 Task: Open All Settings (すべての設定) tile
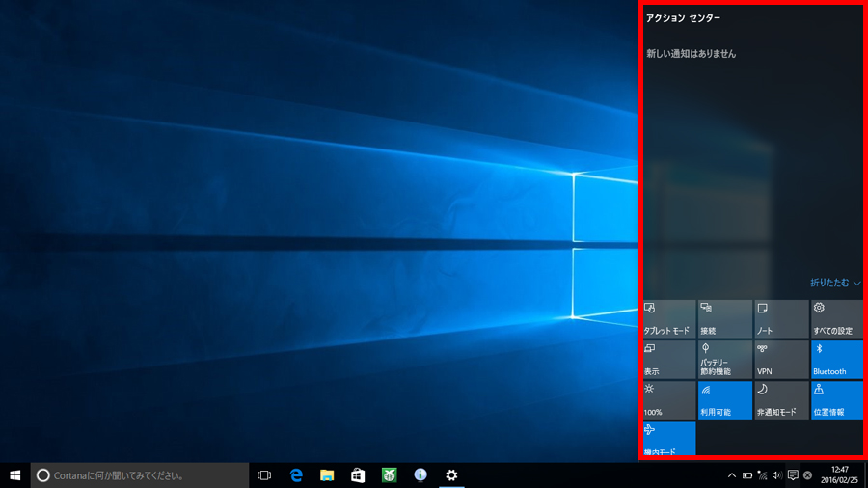(836, 319)
